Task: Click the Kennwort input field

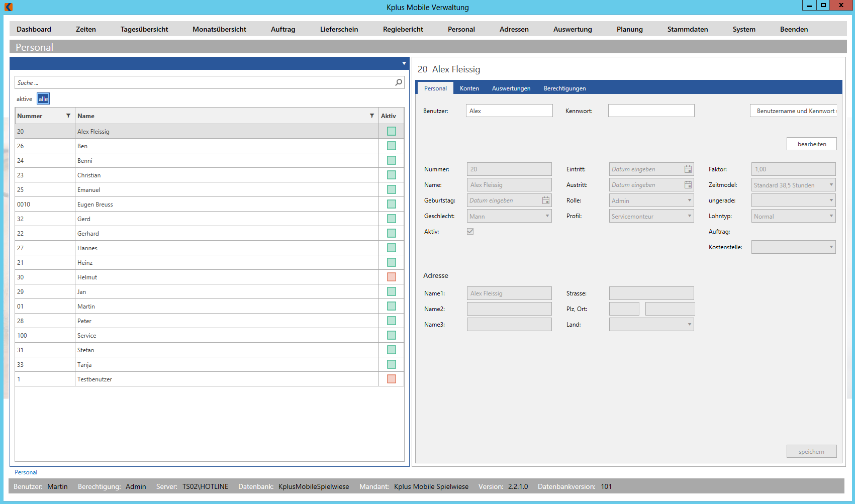Action: coord(651,111)
